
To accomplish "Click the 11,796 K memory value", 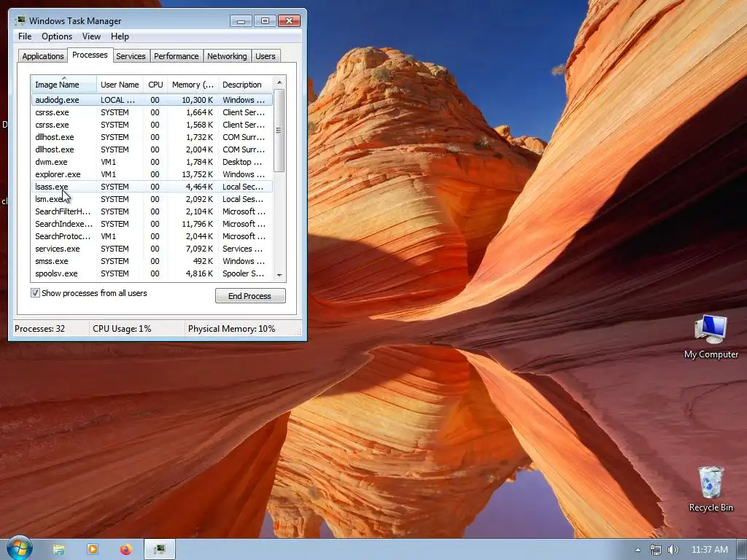I will point(197,224).
